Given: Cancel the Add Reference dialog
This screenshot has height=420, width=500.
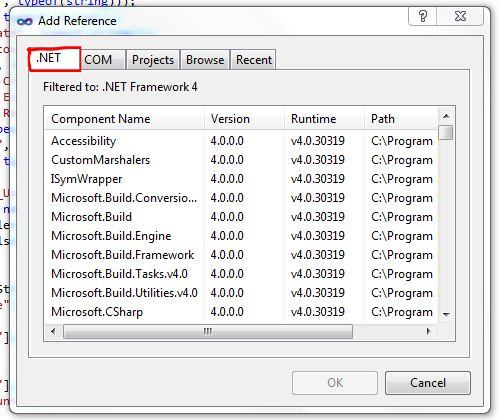Looking at the screenshot, I should coord(428,383).
